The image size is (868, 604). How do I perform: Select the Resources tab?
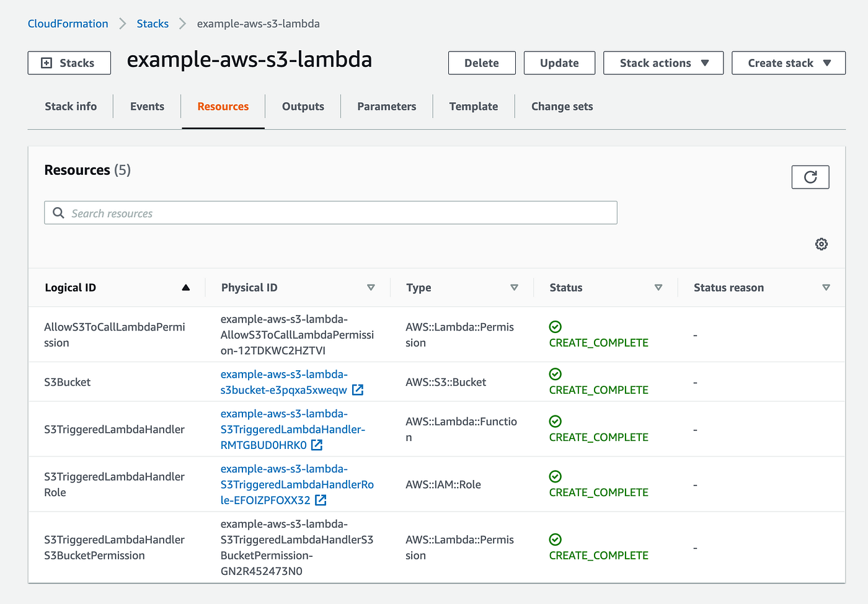tap(223, 106)
